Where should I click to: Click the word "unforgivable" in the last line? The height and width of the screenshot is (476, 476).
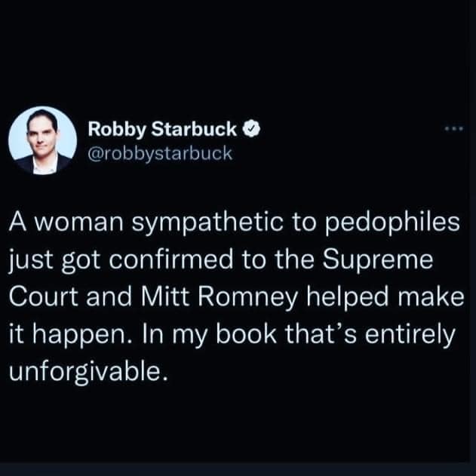tap(84, 370)
